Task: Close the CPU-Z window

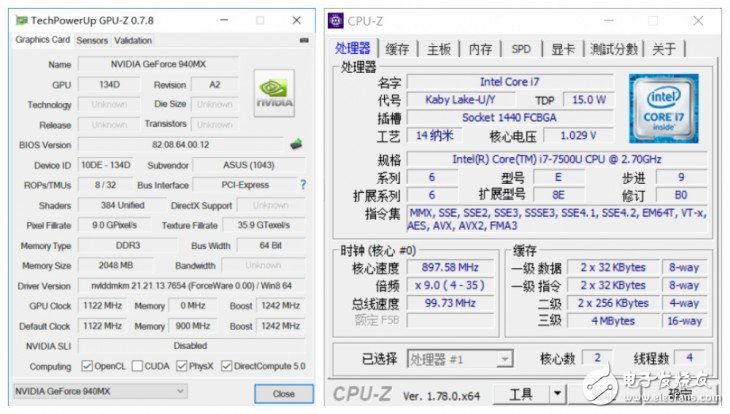Action: [x=698, y=20]
